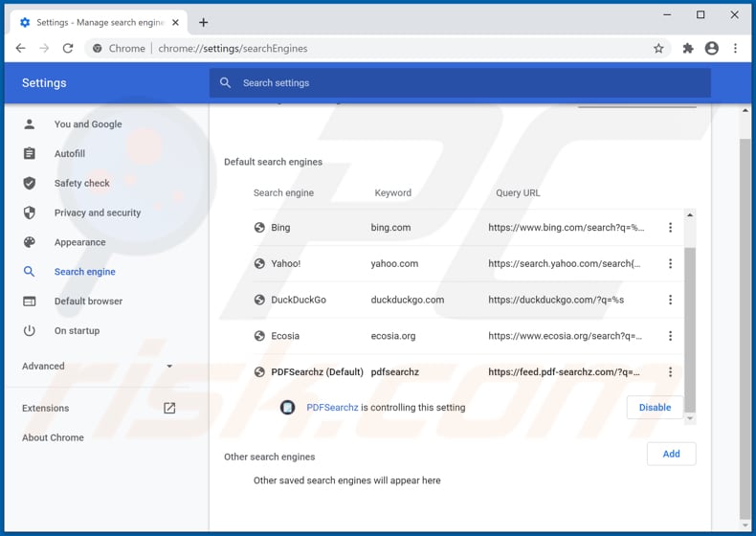Image resolution: width=756 pixels, height=536 pixels.
Task: Click the Search settings field
Action: coord(459,82)
